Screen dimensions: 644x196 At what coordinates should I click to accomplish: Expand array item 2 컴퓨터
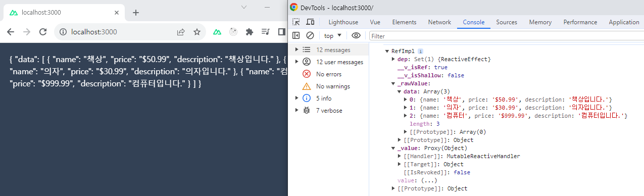pyautogui.click(x=406, y=116)
